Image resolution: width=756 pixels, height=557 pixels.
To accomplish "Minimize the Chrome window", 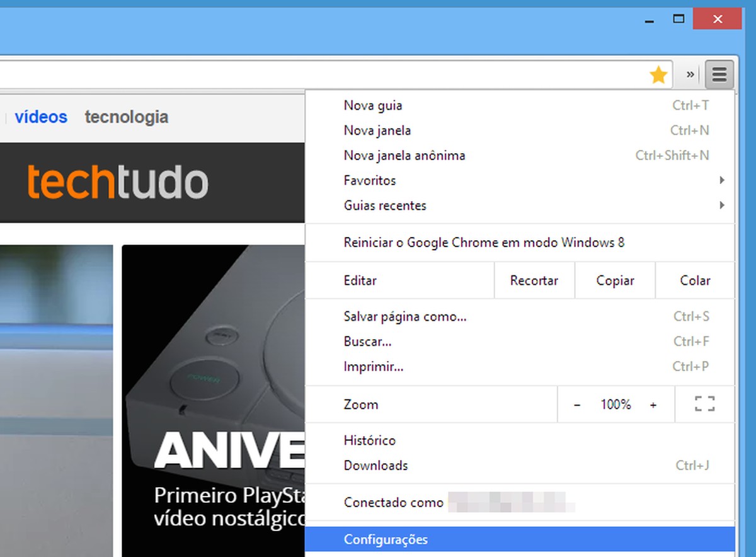I will [650, 21].
